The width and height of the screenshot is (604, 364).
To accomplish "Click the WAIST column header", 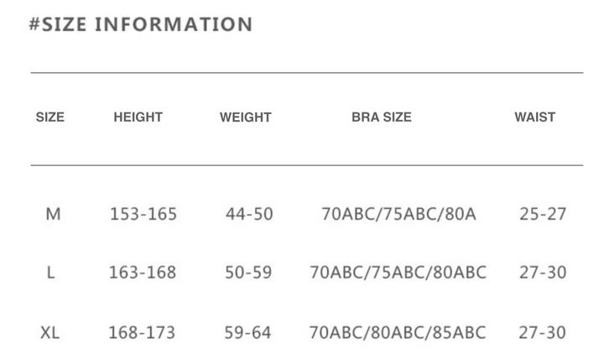I will pyautogui.click(x=535, y=117).
